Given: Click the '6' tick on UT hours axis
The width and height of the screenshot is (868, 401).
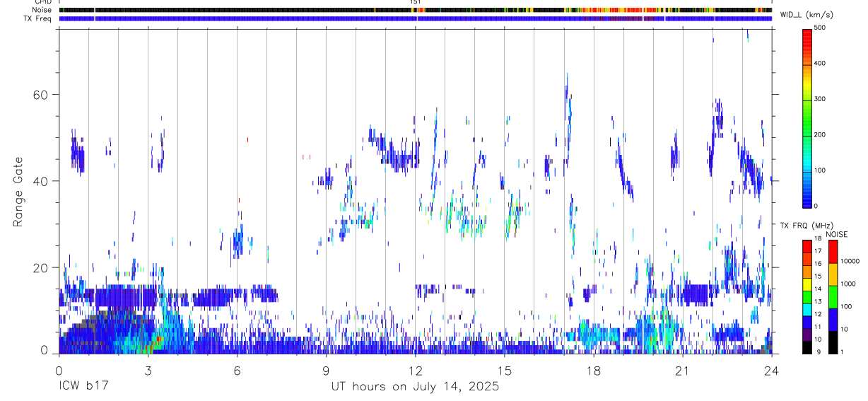Looking at the screenshot, I should click(237, 370).
